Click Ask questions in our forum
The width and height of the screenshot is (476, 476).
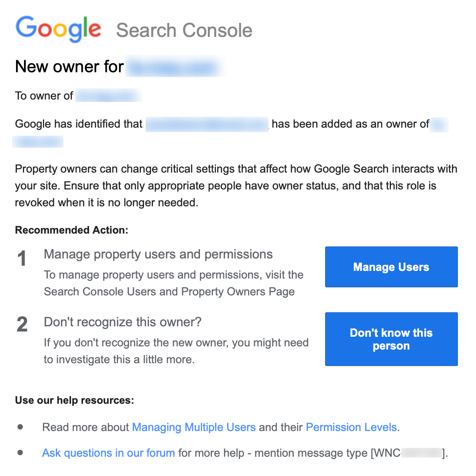[x=108, y=453]
